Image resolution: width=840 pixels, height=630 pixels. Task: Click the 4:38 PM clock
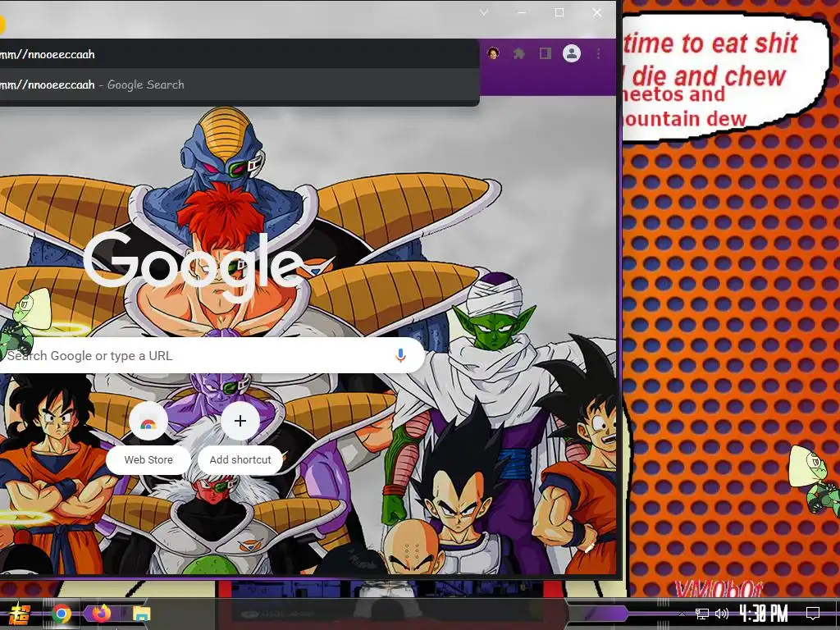pos(764,614)
